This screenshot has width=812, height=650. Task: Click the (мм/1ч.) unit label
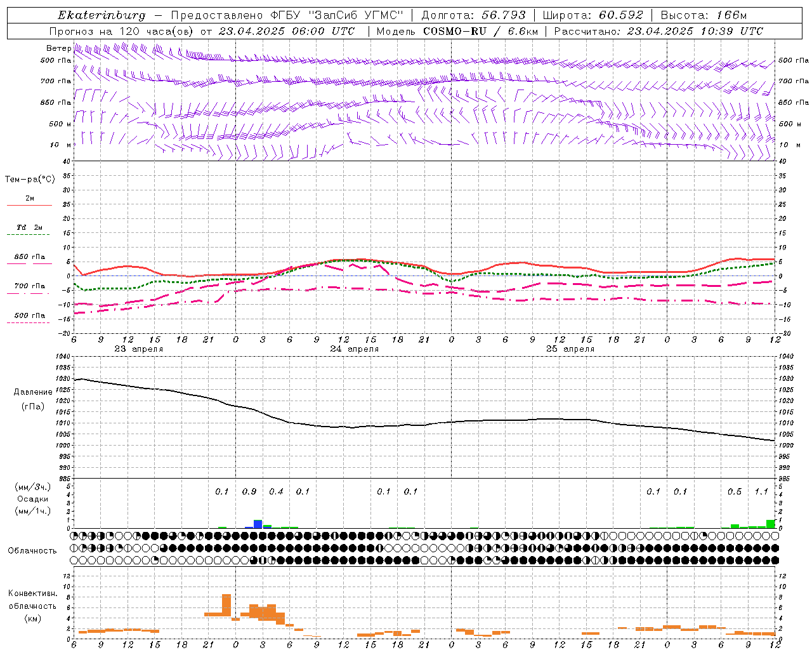click(32, 511)
